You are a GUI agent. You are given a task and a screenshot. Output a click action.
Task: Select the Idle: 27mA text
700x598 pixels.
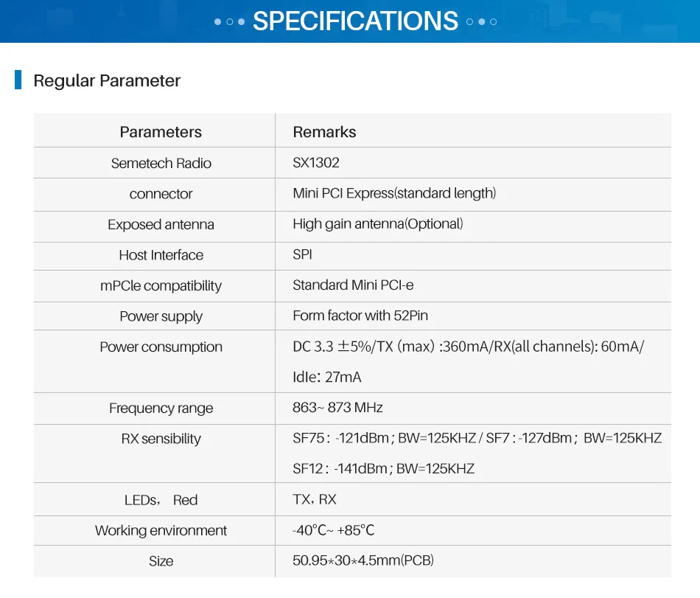(326, 378)
